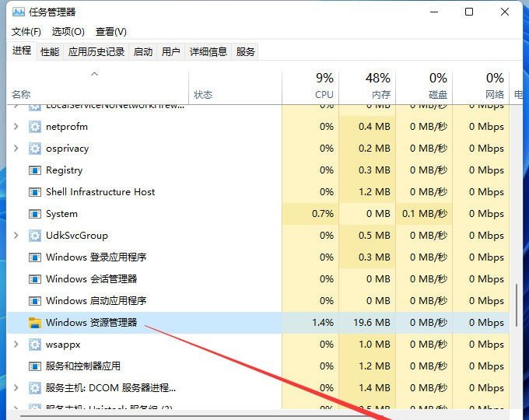Sort by the 状态 column header
Viewport: 529px width, 420px height.
[203, 94]
